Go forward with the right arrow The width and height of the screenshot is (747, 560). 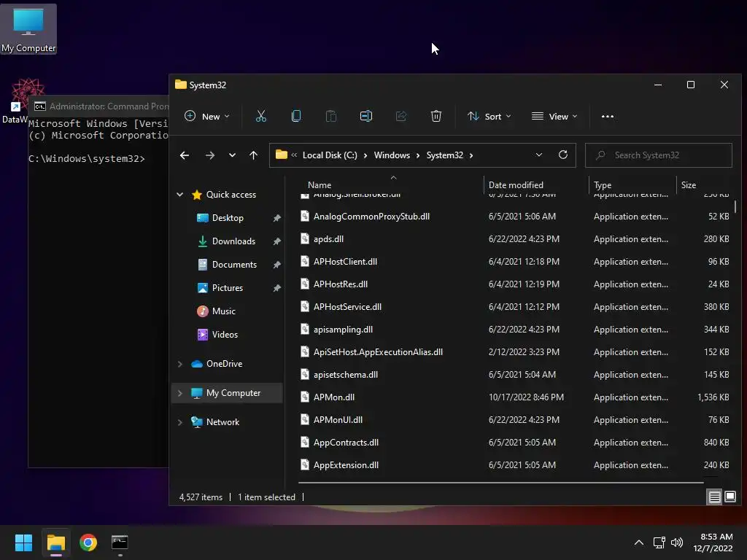[x=209, y=155]
